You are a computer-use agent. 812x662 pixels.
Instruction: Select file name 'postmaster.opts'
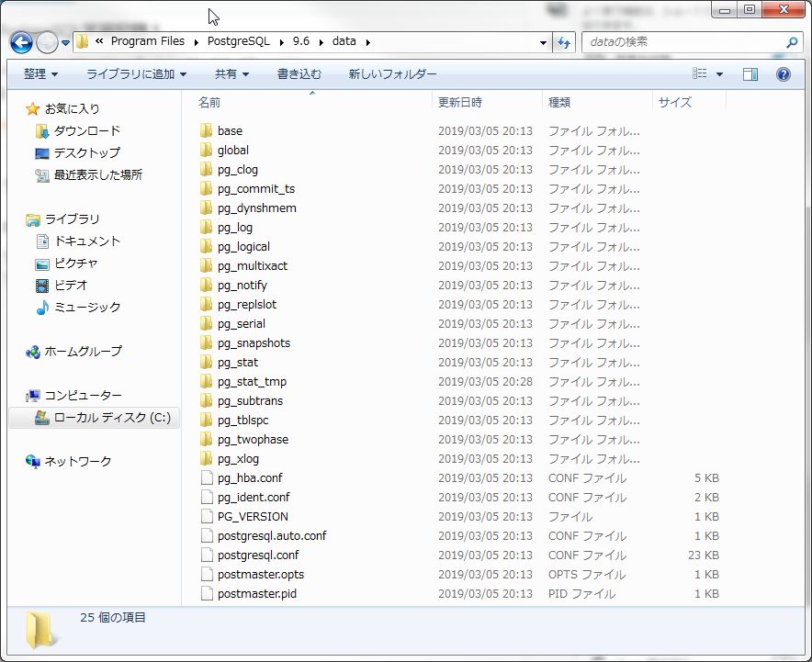click(x=261, y=575)
